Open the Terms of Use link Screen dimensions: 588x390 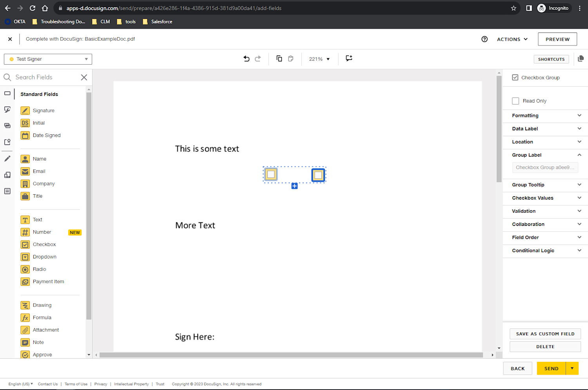click(76, 384)
